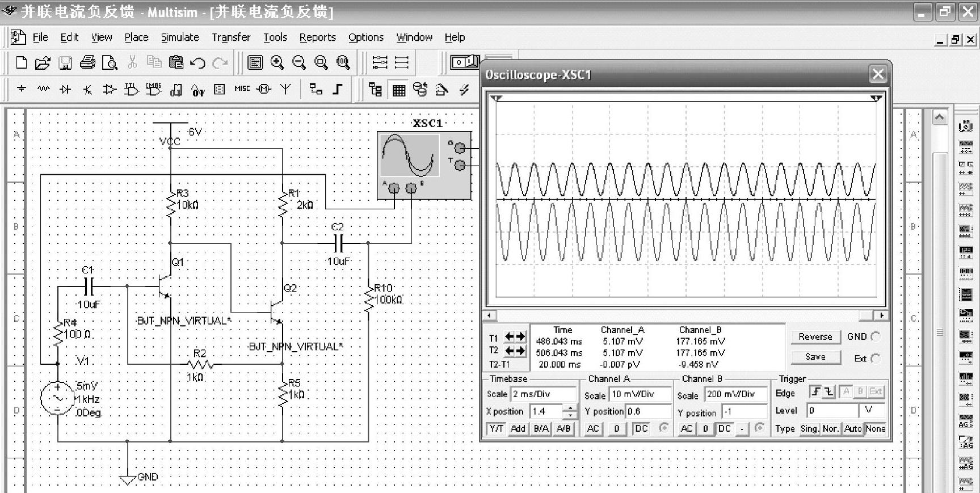Click the Print icon in toolbar
This screenshot has height=493, width=980.
coord(87,62)
